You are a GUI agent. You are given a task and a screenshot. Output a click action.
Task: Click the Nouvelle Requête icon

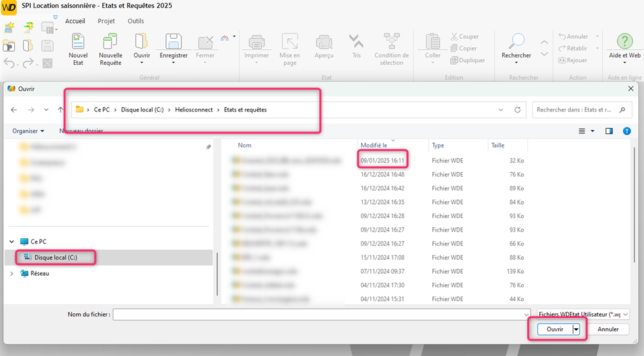(x=110, y=44)
